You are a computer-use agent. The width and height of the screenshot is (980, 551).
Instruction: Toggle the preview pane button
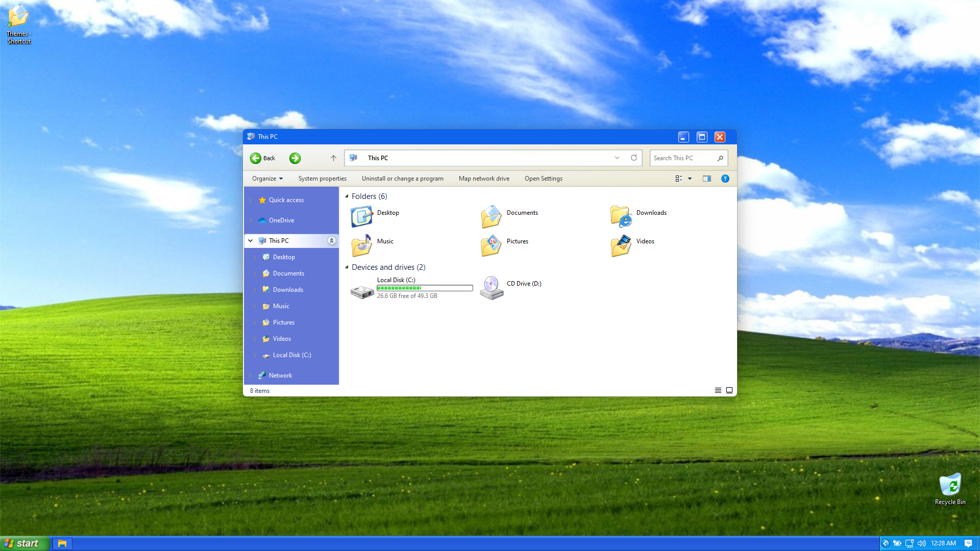coord(707,179)
